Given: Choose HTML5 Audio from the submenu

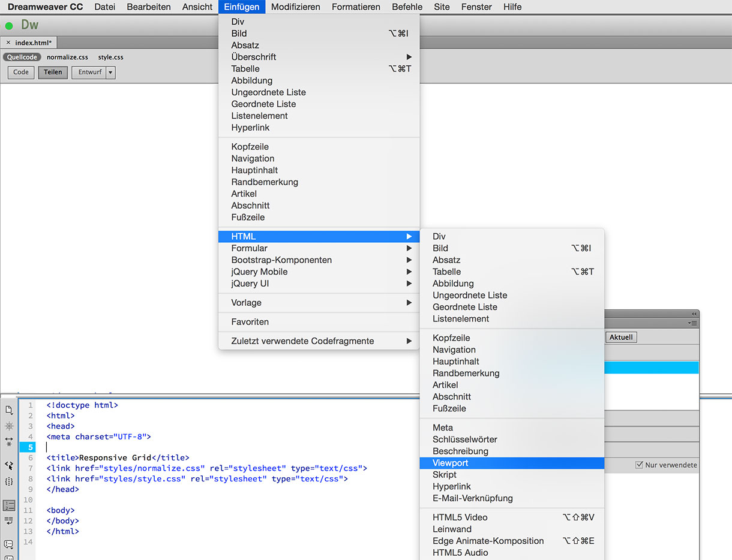Looking at the screenshot, I should coord(512,553).
